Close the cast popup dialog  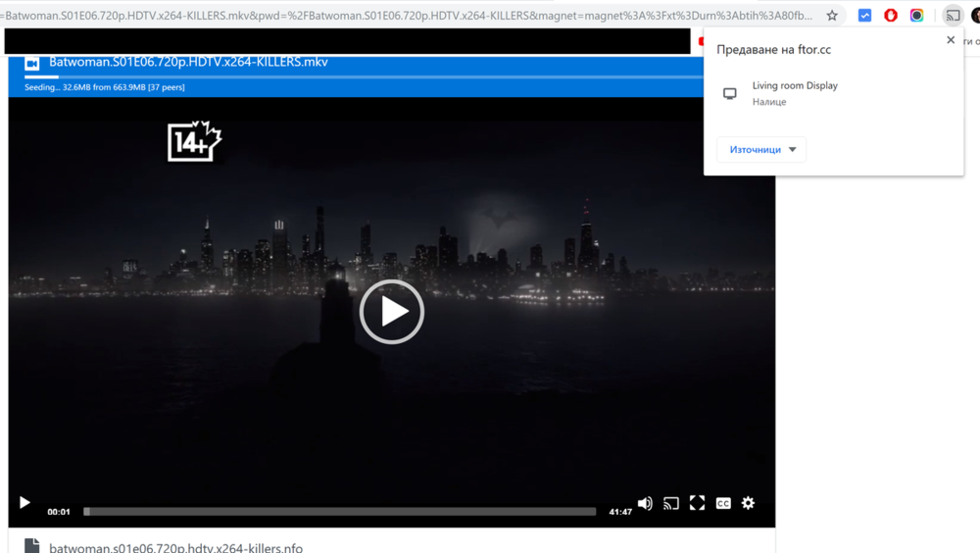(951, 40)
